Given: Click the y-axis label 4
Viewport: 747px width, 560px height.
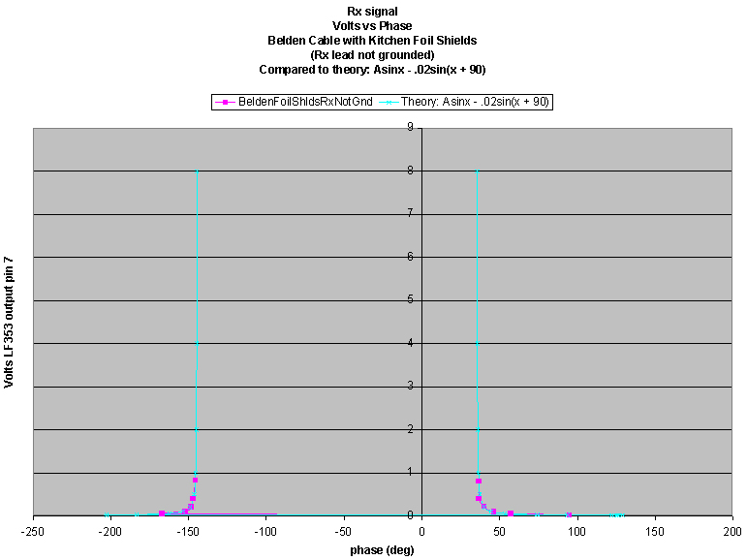Looking at the screenshot, I should pyautogui.click(x=410, y=343).
